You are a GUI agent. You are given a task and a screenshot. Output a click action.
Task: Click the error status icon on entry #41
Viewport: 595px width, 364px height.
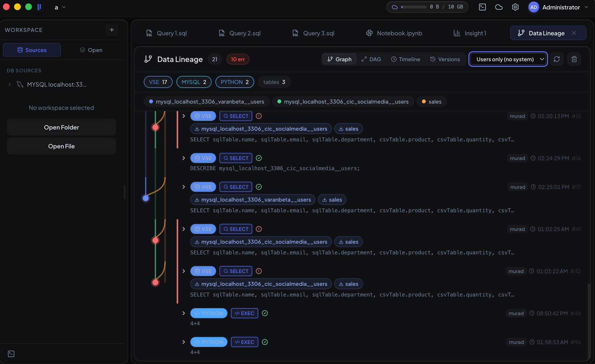tap(259, 229)
